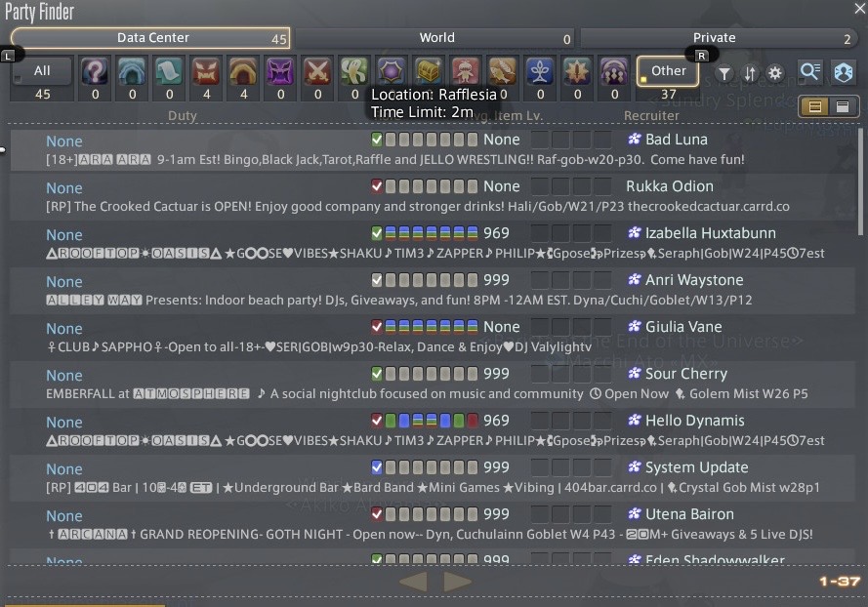Image resolution: width=868 pixels, height=607 pixels.
Task: Select the PvP crossed swords icon
Action: click(x=317, y=72)
